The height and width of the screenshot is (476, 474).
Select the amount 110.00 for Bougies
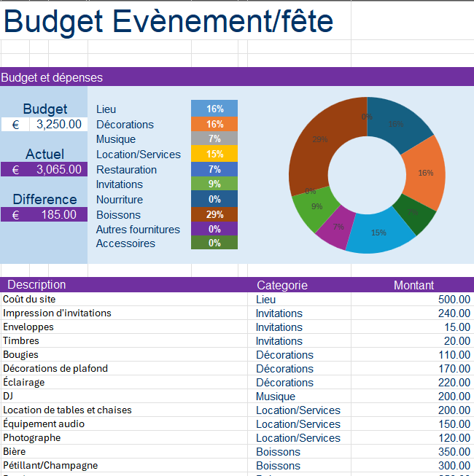(x=412, y=354)
